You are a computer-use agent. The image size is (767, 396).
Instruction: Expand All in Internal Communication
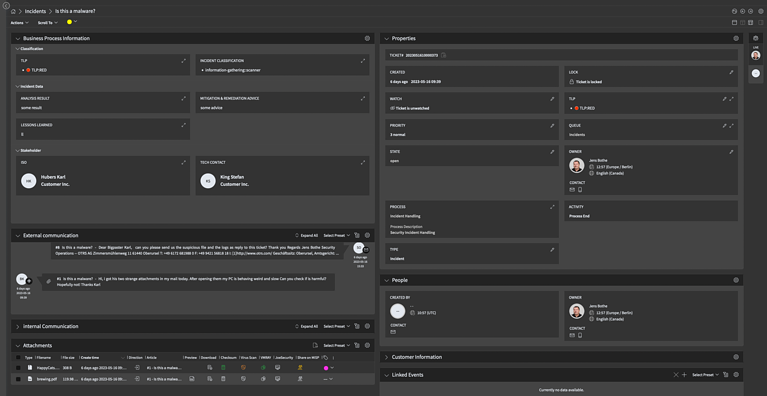coord(306,326)
